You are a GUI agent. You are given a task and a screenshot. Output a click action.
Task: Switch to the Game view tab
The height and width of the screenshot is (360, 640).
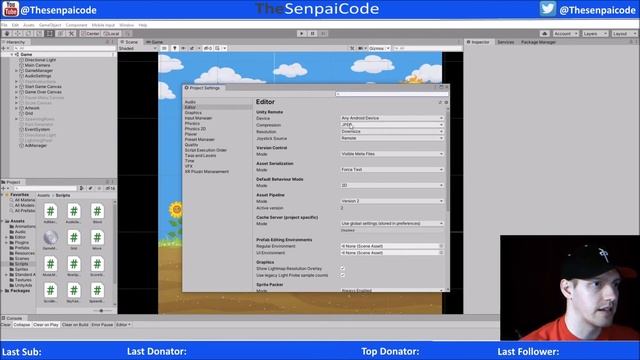click(x=155, y=42)
